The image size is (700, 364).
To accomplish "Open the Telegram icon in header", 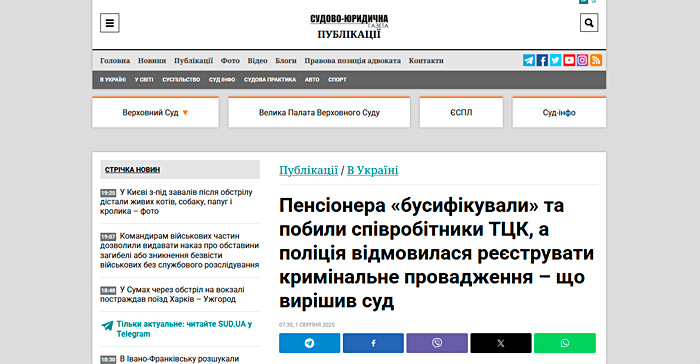I will point(529,60).
